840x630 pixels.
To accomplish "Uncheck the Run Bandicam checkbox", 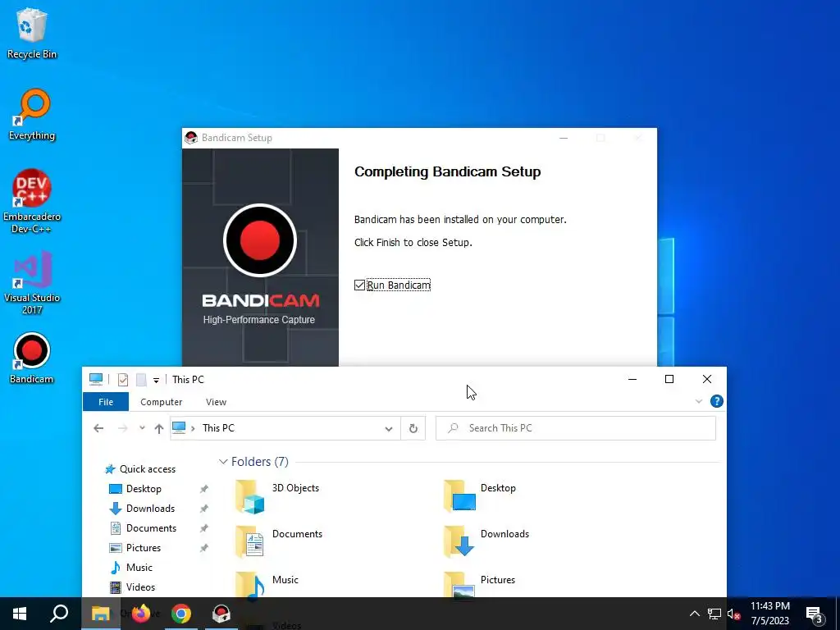I will (x=359, y=285).
